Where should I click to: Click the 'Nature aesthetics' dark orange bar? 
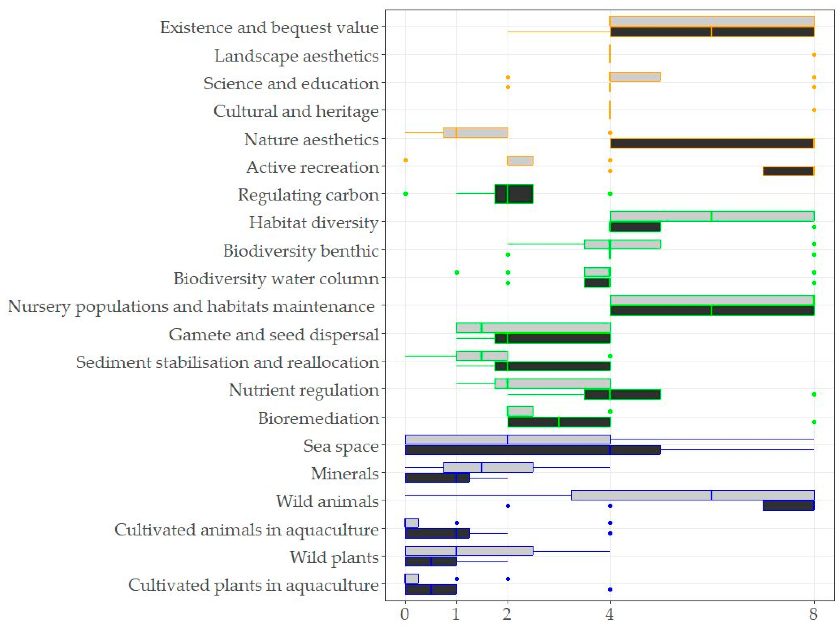[712, 143]
